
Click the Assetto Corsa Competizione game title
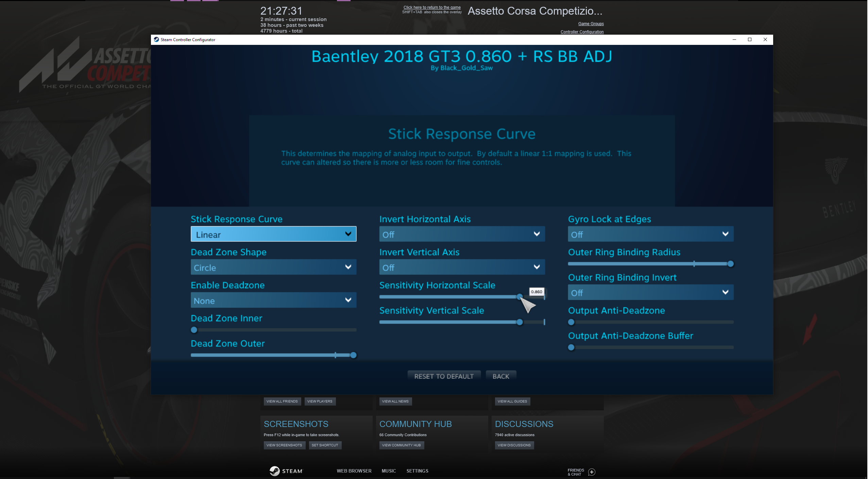tap(535, 11)
